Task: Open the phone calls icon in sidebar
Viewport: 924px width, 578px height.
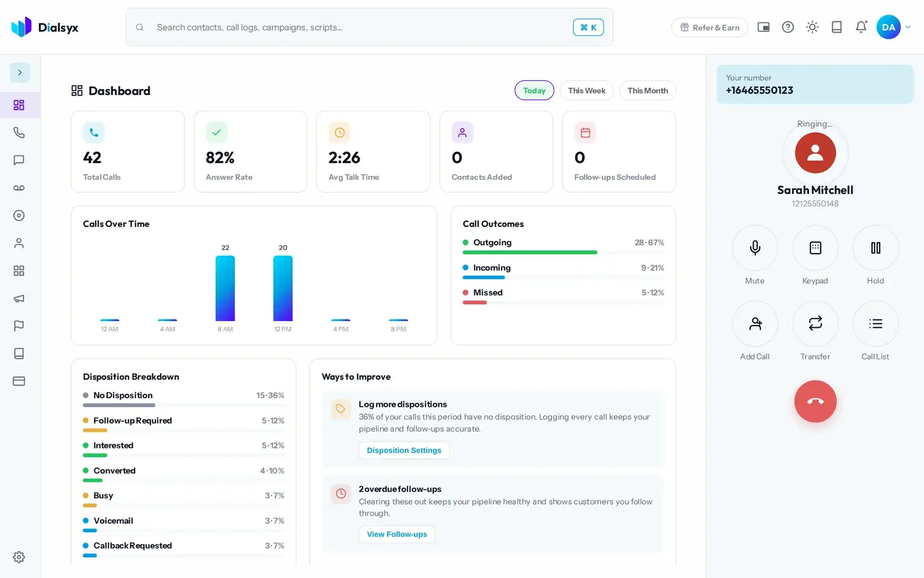Action: point(19,132)
